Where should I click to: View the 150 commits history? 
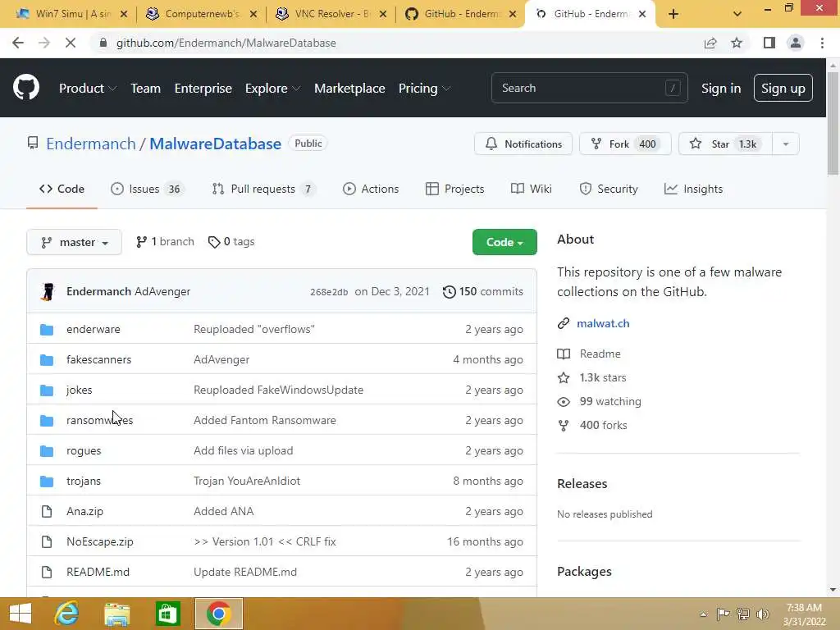[x=482, y=291]
